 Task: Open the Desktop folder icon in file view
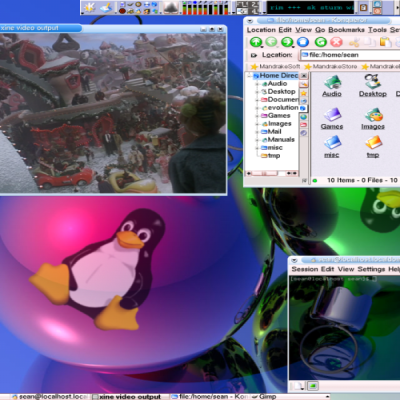click(373, 86)
